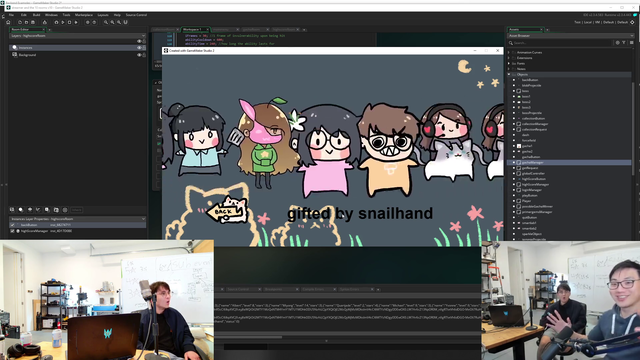Click the Instances layer type icon
The image size is (640, 360).
coord(15,47)
